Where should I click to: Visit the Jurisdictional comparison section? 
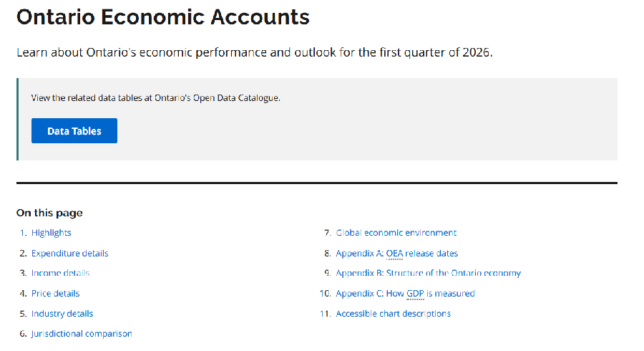tap(82, 334)
